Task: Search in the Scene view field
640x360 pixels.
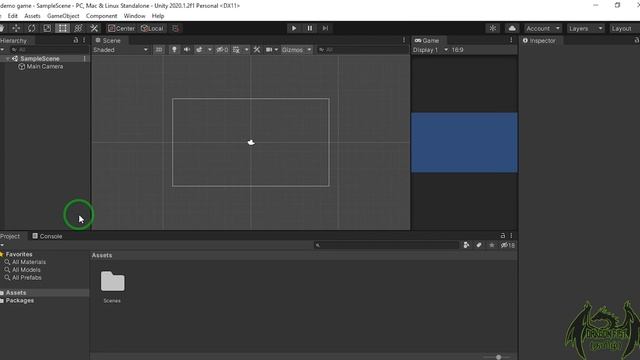Action: [x=362, y=50]
